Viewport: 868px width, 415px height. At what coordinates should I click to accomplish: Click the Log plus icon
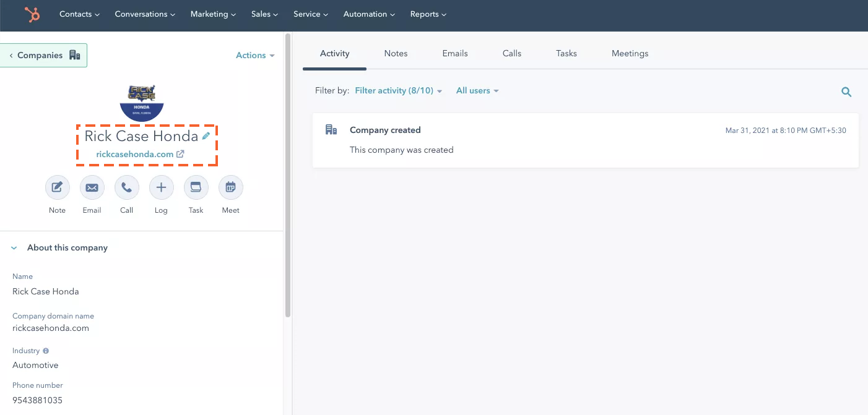coord(161,187)
